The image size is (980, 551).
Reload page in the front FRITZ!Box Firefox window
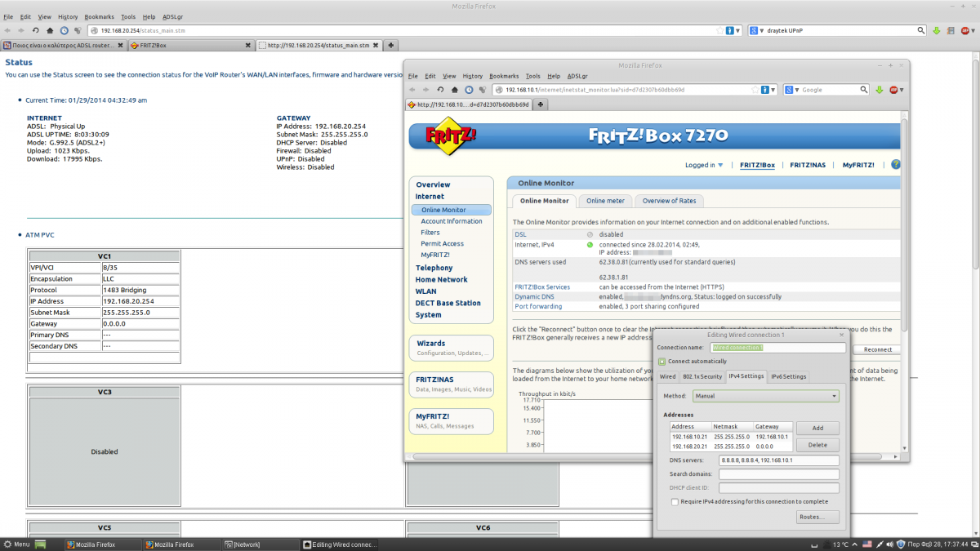pos(441,89)
